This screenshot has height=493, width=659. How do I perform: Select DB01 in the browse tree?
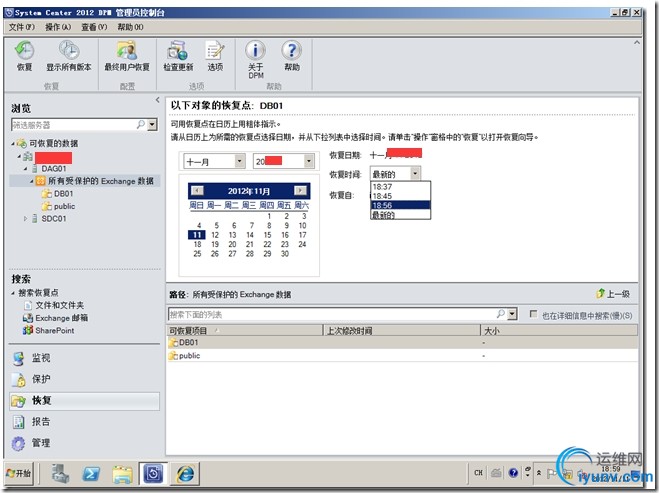point(63,194)
